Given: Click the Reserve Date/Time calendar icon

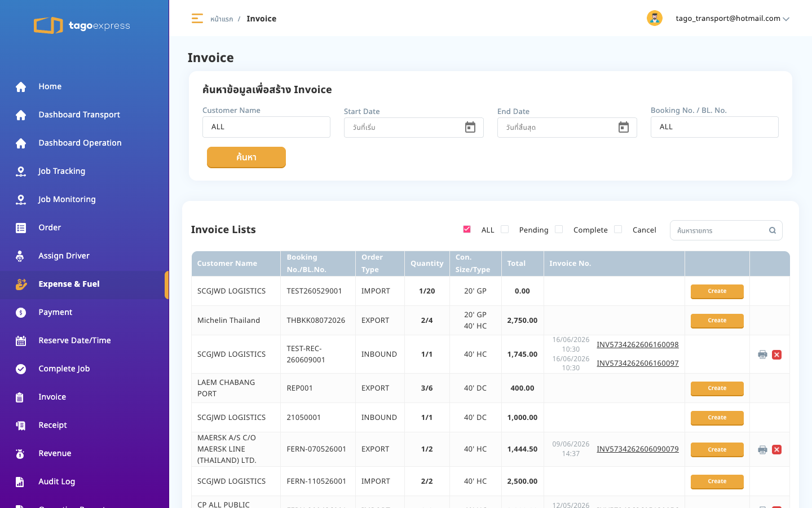Looking at the screenshot, I should tap(21, 341).
